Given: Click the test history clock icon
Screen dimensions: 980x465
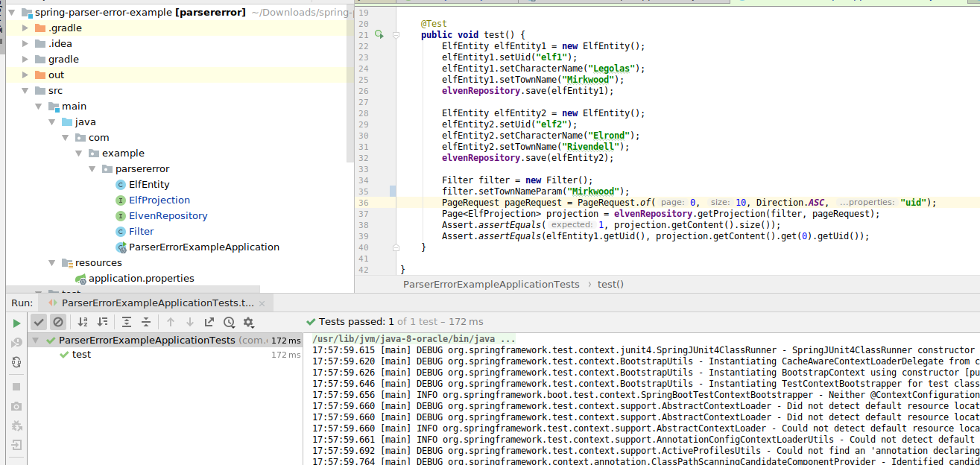Looking at the screenshot, I should click(229, 322).
